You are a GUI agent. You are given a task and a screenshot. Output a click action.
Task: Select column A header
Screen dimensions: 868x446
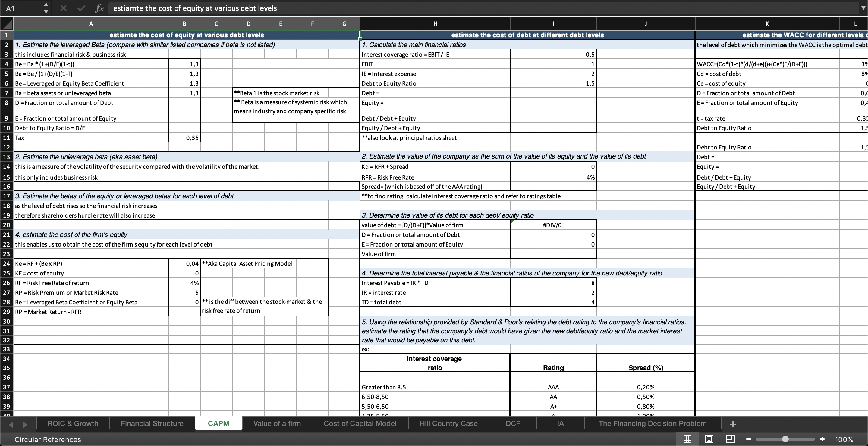(x=91, y=24)
